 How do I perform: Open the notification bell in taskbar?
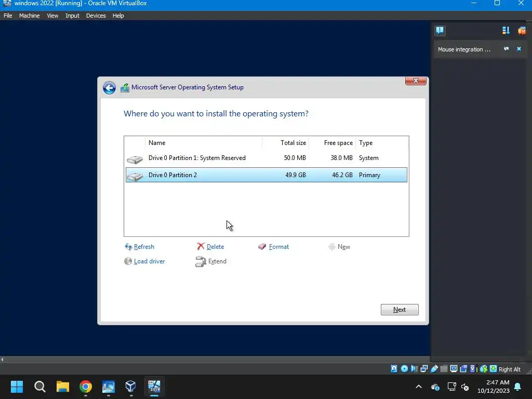click(x=518, y=387)
